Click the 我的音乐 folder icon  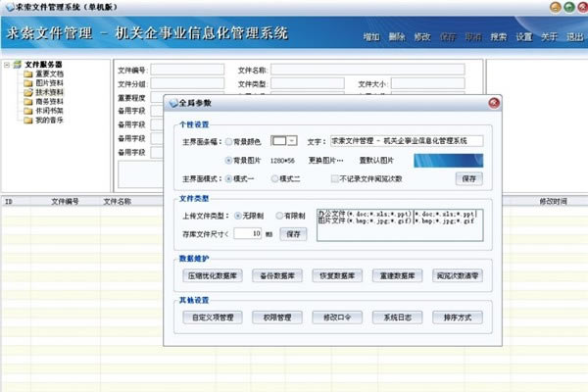[x=28, y=121]
